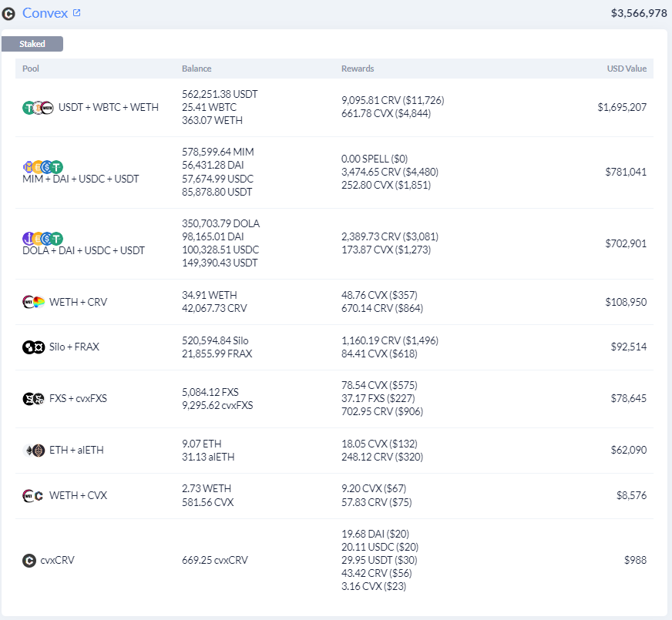Click pool name ETH + alETH

click(x=77, y=451)
